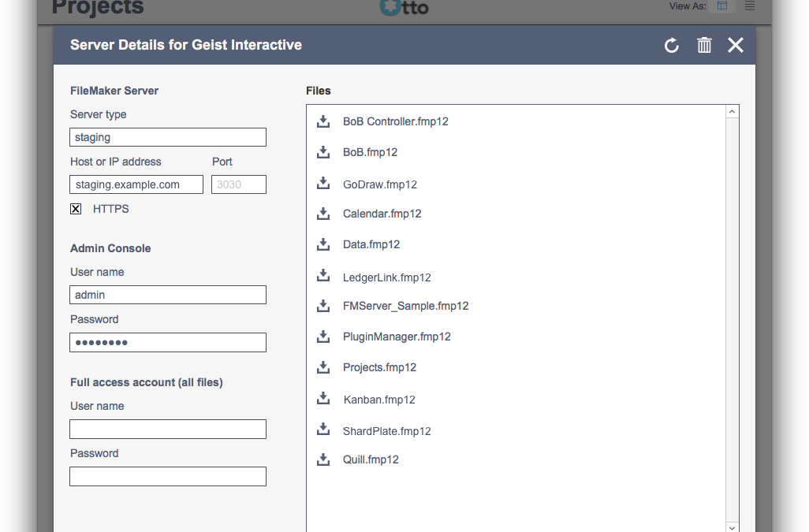
Task: Edit the Server type field
Action: point(168,137)
